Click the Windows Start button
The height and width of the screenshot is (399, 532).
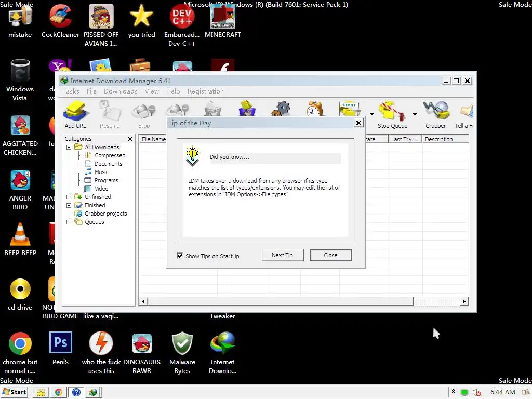pyautogui.click(x=14, y=392)
